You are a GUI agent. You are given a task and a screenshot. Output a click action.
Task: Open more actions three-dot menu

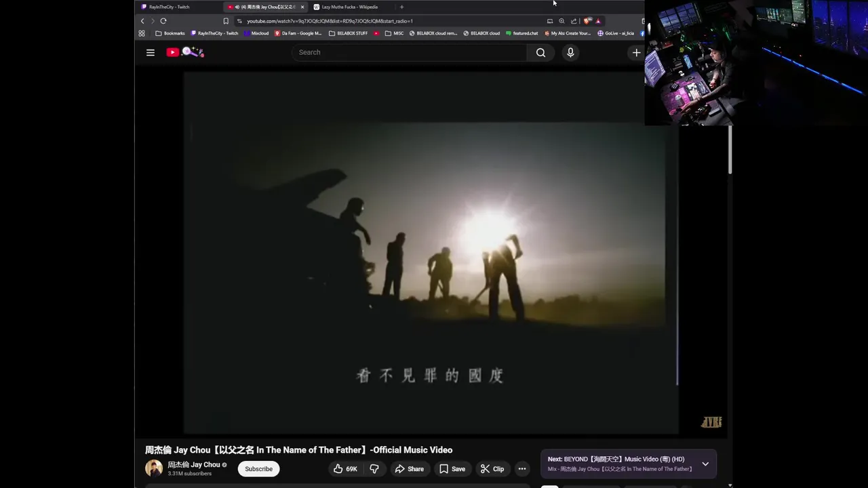[x=522, y=469]
